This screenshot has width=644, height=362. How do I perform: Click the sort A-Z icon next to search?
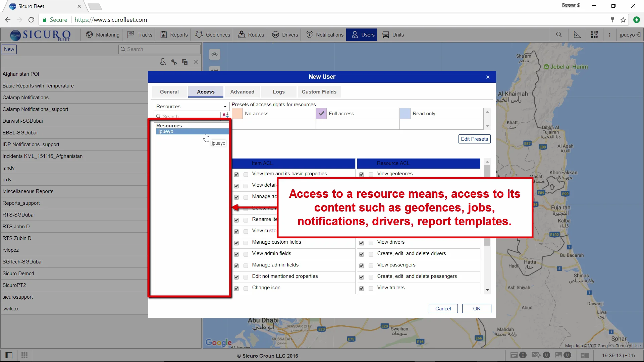click(x=225, y=115)
